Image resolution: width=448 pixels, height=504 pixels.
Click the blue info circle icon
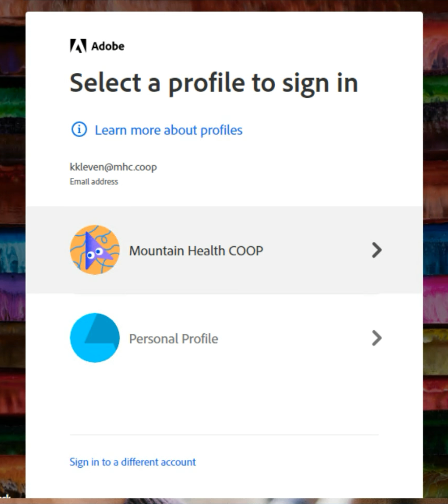pos(79,130)
